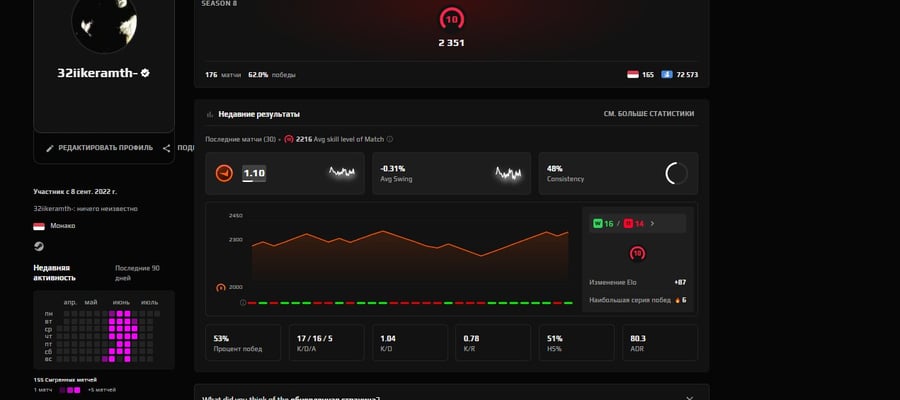Image resolution: width=900 pixels, height=400 pixels.
Task: Click the info icon left of match streak bars
Action: tap(243, 302)
